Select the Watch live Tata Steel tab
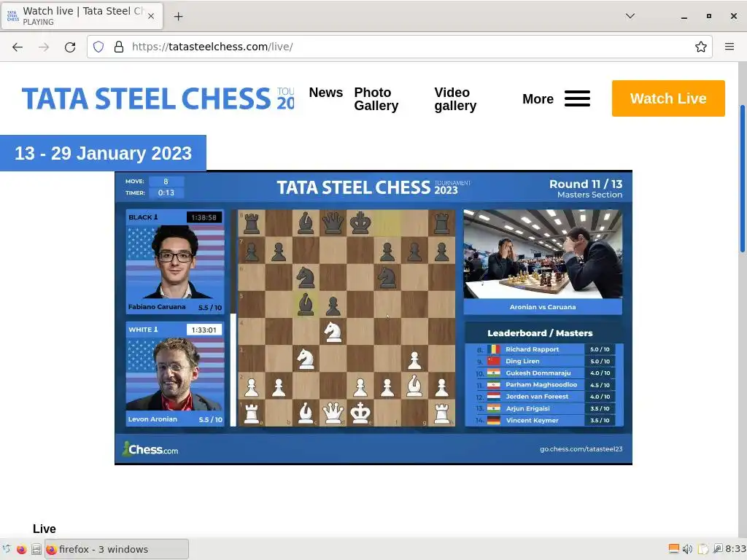This screenshot has width=747, height=560. (82, 16)
